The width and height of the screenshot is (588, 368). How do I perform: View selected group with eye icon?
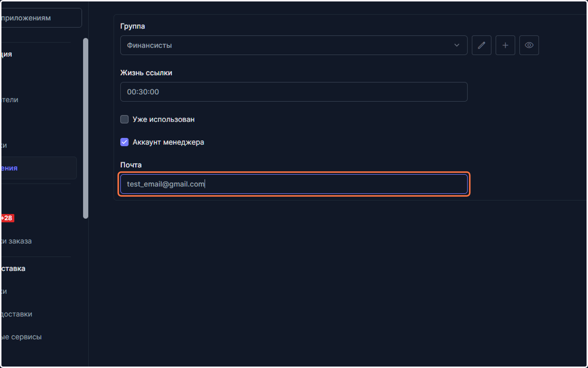click(529, 45)
